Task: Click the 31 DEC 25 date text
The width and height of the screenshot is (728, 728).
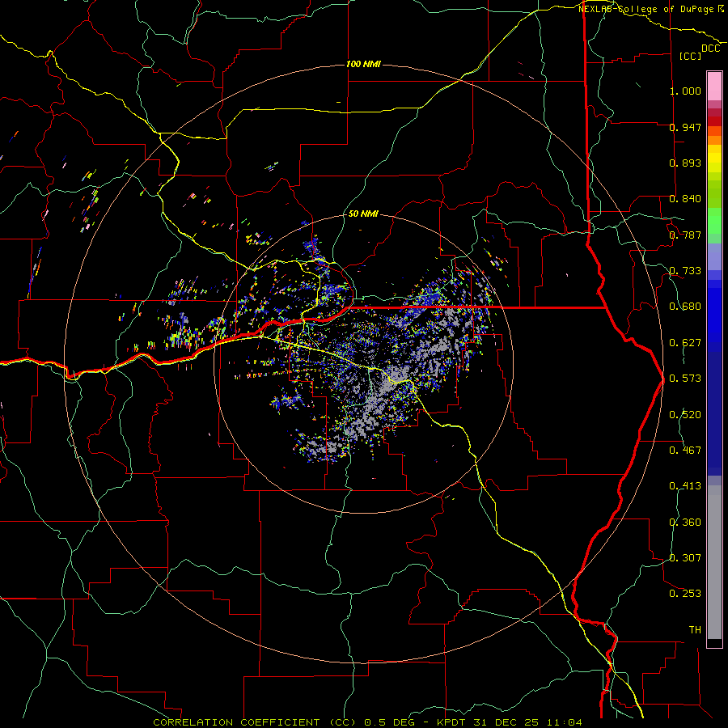Action: coord(505,722)
